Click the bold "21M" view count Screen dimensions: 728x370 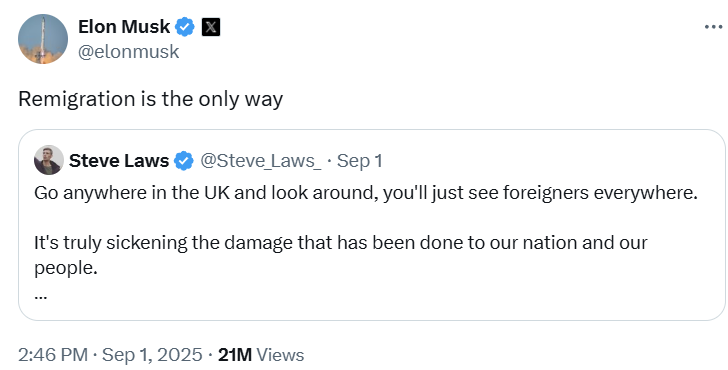pyautogui.click(x=235, y=355)
